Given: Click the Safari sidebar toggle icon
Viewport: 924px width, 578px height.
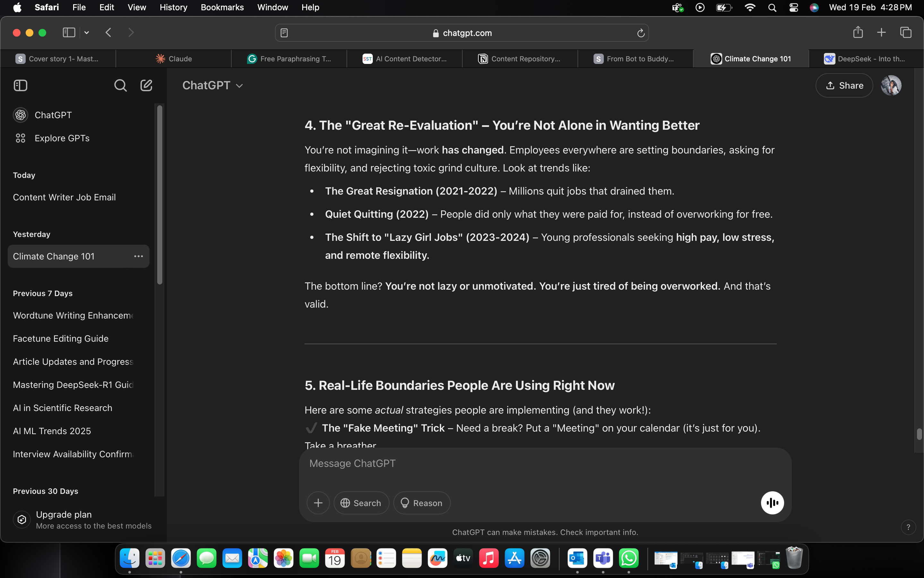Looking at the screenshot, I should click(69, 32).
